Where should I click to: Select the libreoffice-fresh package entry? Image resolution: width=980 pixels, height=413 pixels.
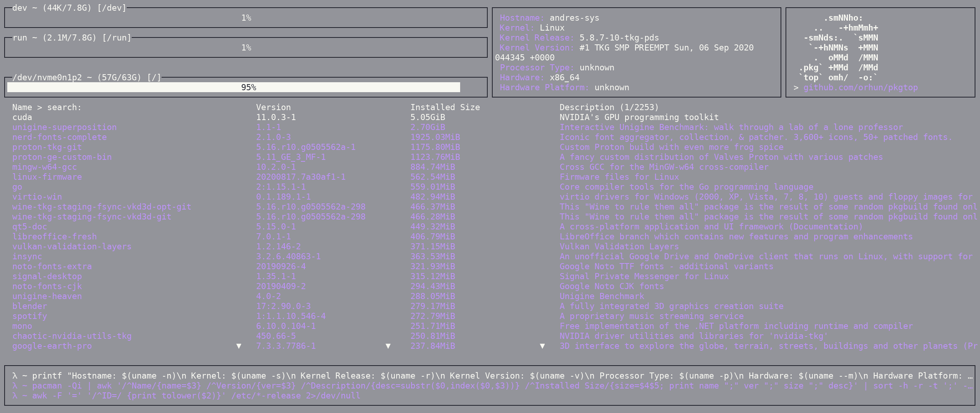point(54,237)
